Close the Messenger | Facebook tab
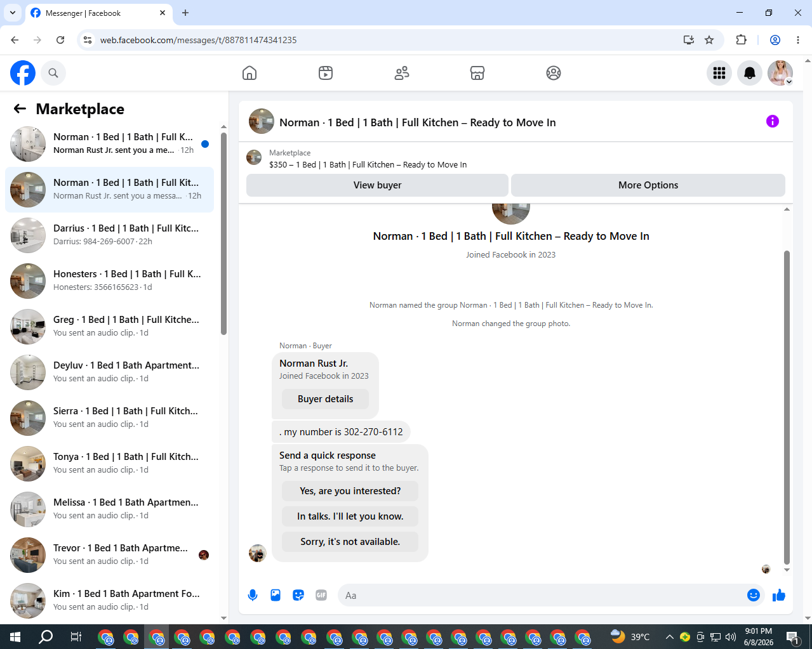Viewport: 812px width, 649px height. coord(163,13)
